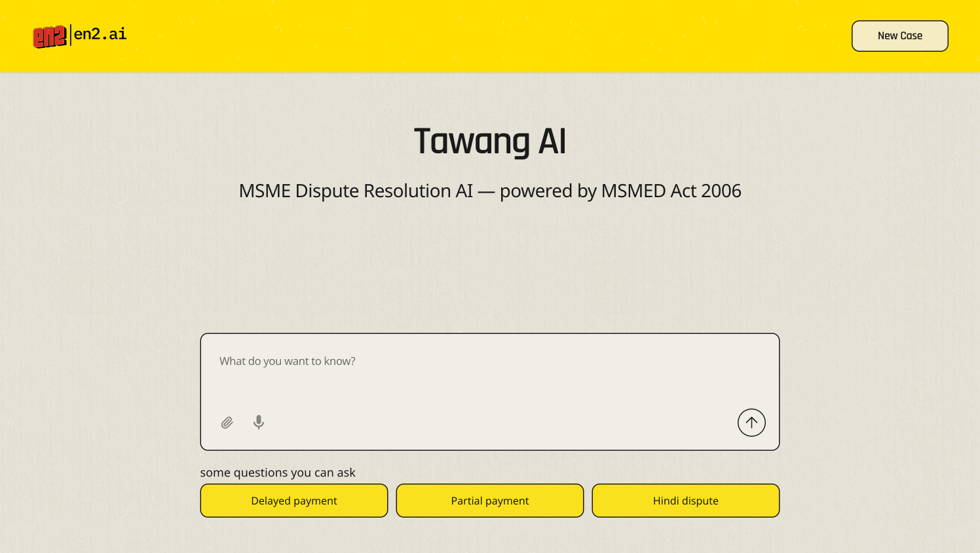Activate the microphone voice input icon

point(258,423)
